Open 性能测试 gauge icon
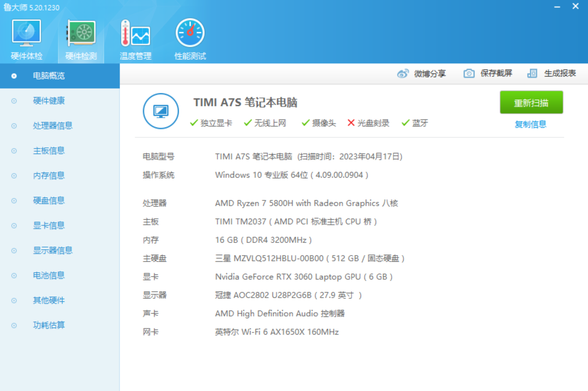This screenshot has height=391, width=588. point(190,33)
